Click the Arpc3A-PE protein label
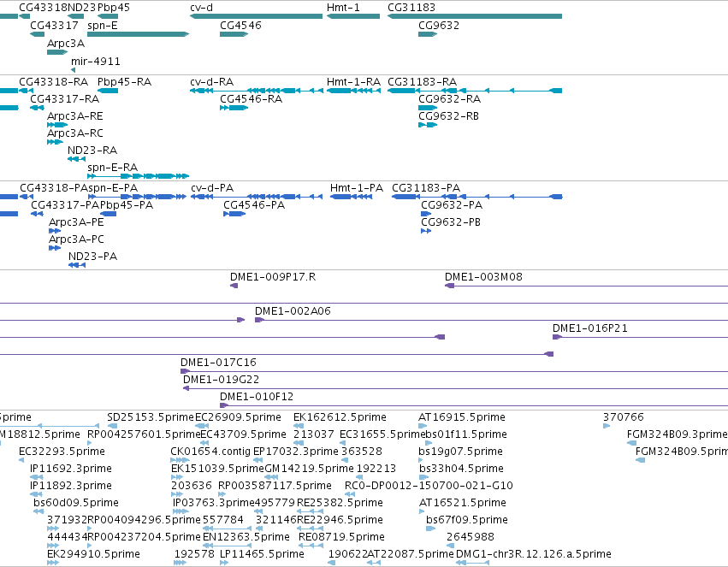 click(x=76, y=222)
